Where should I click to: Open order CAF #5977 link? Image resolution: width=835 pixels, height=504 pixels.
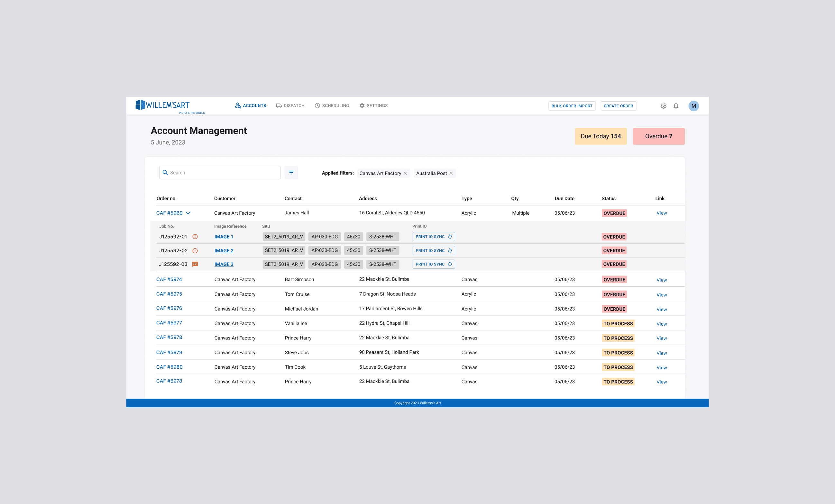[x=169, y=323]
